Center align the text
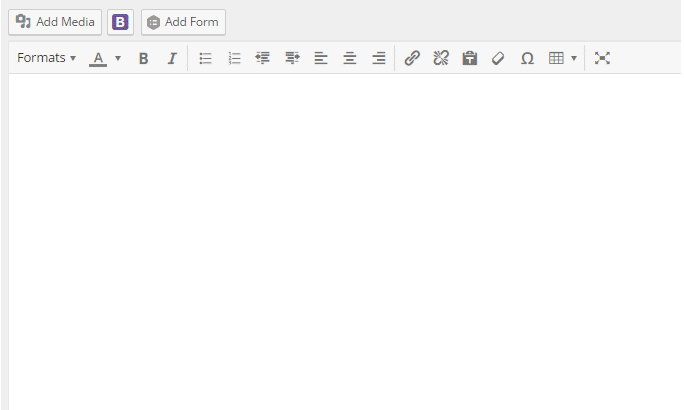The height and width of the screenshot is (410, 684). [349, 58]
